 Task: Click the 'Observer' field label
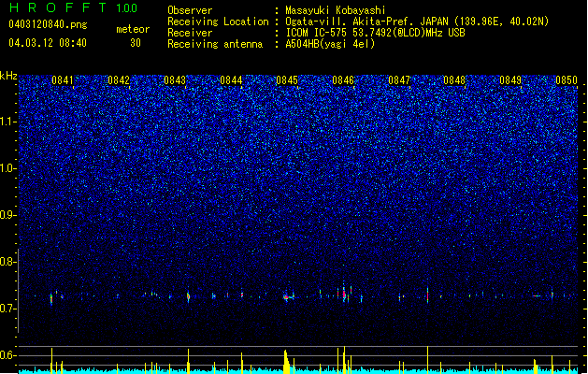coord(190,10)
